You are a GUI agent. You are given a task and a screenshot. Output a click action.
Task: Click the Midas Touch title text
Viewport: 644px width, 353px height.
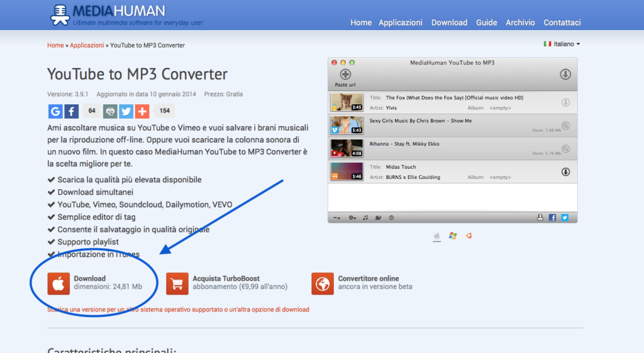coord(401,167)
